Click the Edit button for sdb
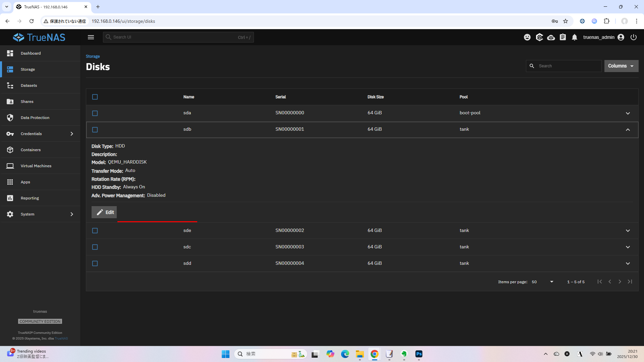 [x=104, y=212]
